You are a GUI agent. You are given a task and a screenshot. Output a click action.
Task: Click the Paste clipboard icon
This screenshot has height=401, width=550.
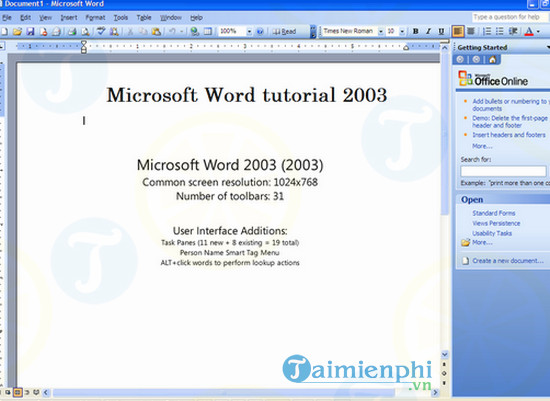click(156, 32)
